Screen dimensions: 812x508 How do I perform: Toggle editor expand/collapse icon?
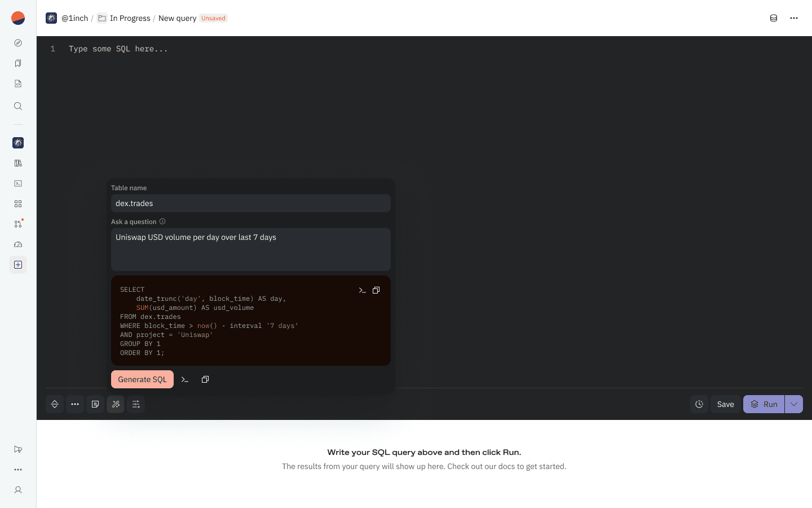(55, 404)
